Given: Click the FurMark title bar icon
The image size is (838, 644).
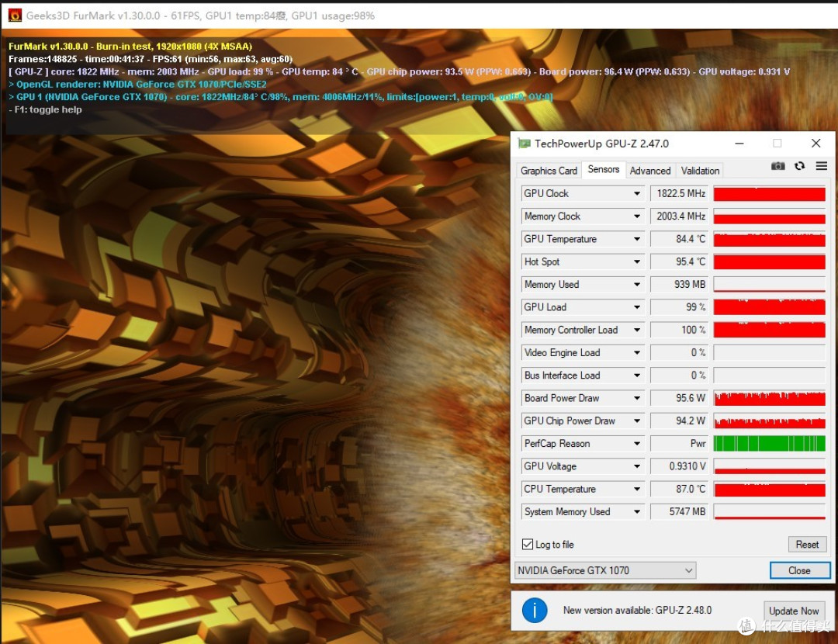Looking at the screenshot, I should pos(15,15).
